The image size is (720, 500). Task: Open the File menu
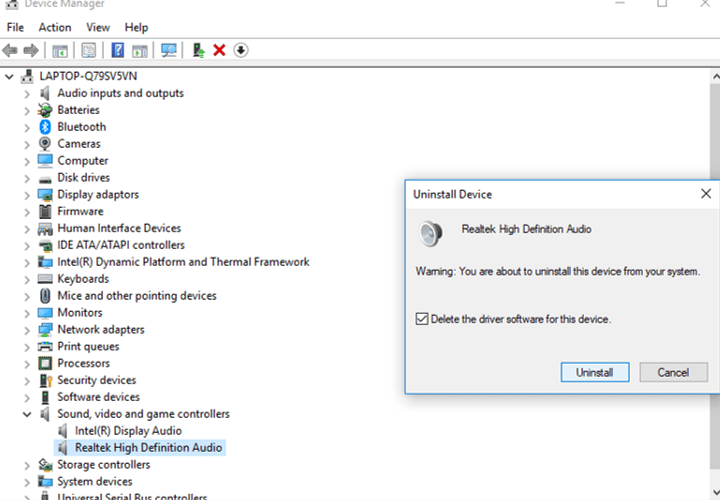(x=15, y=28)
